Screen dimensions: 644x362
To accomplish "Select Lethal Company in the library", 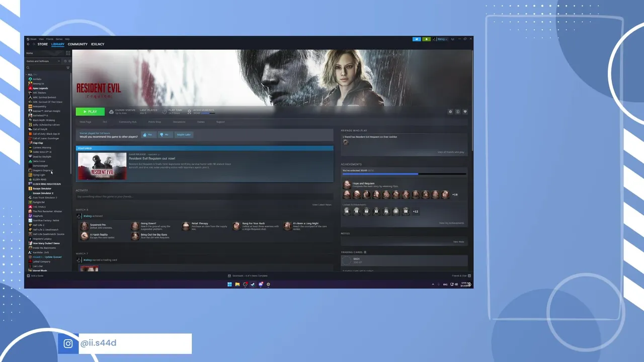I will click(x=41, y=261).
